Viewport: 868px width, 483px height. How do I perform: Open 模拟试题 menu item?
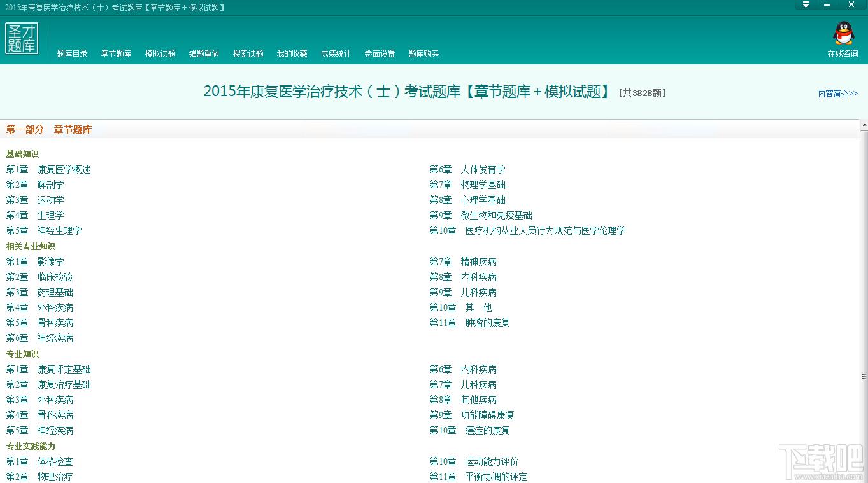[x=160, y=53]
